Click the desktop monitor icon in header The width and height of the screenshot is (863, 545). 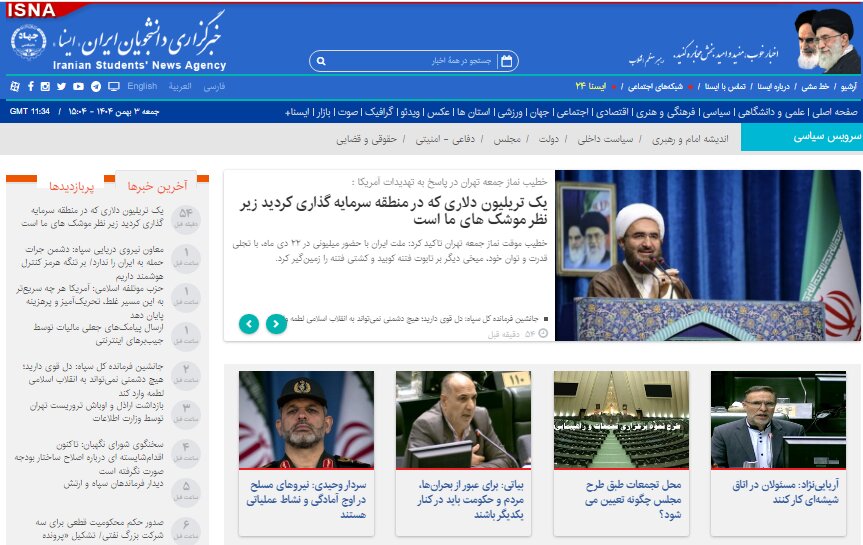click(x=113, y=87)
